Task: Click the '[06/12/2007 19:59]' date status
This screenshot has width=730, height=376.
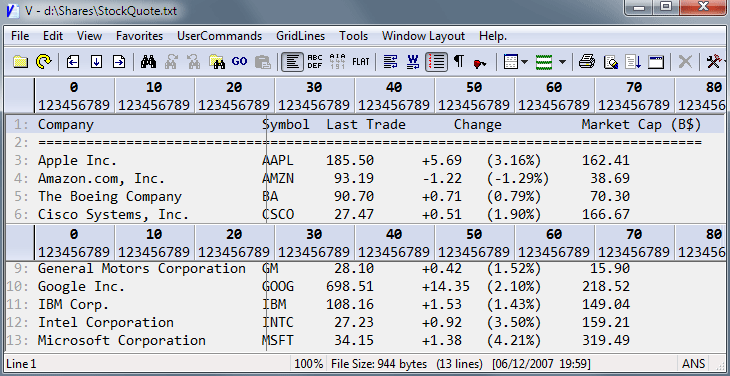Action: pos(541,363)
